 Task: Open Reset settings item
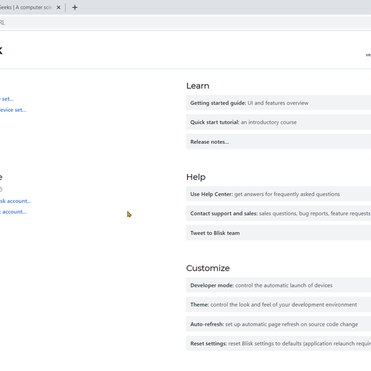(278, 343)
